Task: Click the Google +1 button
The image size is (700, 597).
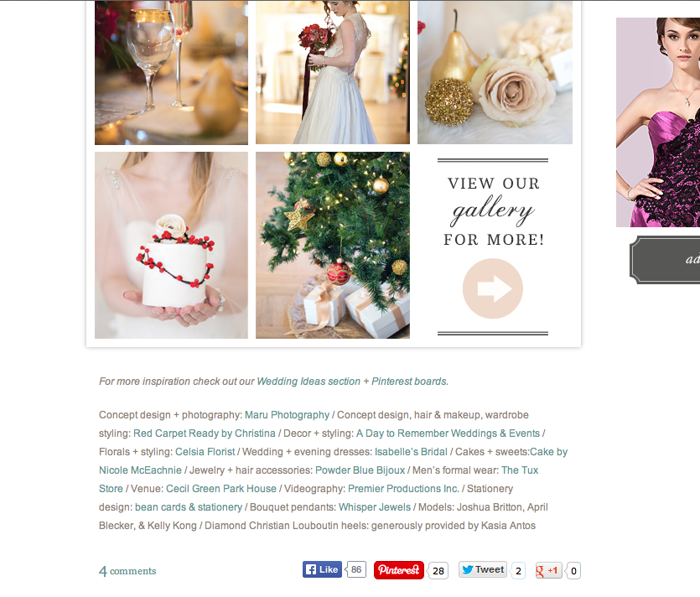Action: coord(548,570)
